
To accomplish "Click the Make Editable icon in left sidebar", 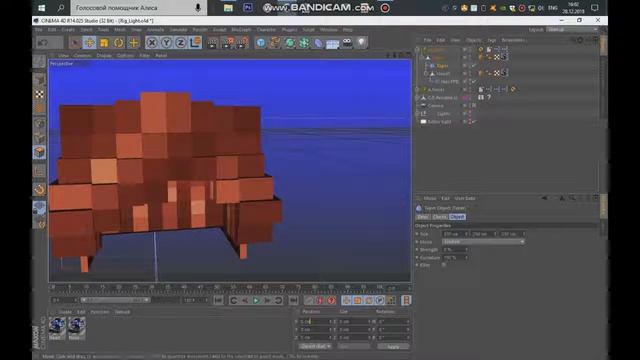I will (40, 62).
